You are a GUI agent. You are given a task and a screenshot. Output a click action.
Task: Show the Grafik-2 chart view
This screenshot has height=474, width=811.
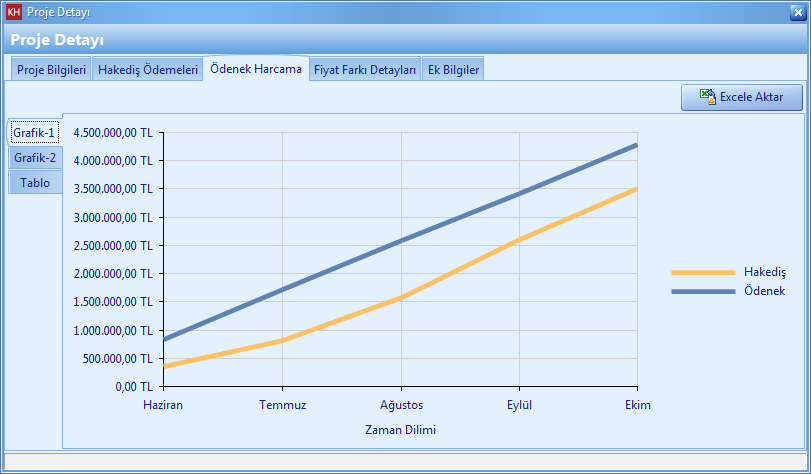click(x=35, y=158)
